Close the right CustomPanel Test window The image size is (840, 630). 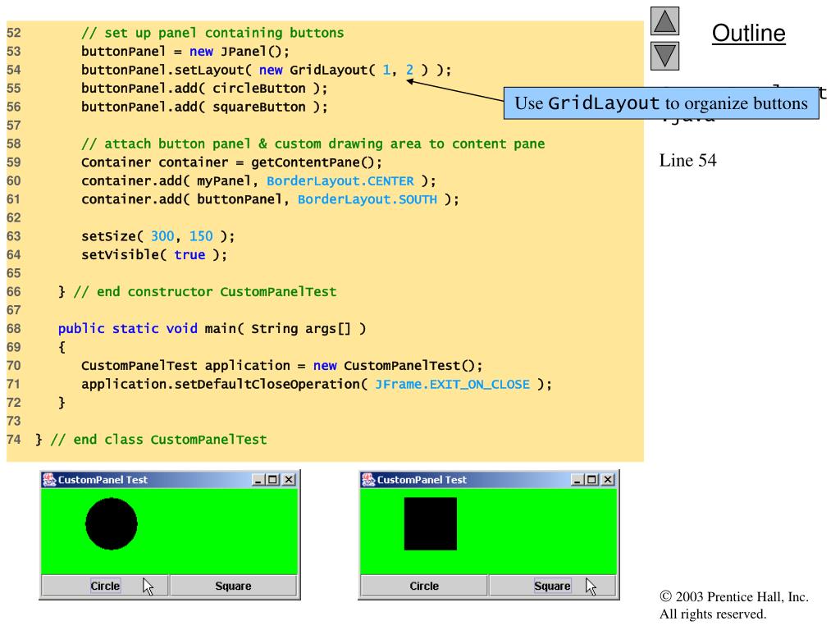(x=608, y=480)
